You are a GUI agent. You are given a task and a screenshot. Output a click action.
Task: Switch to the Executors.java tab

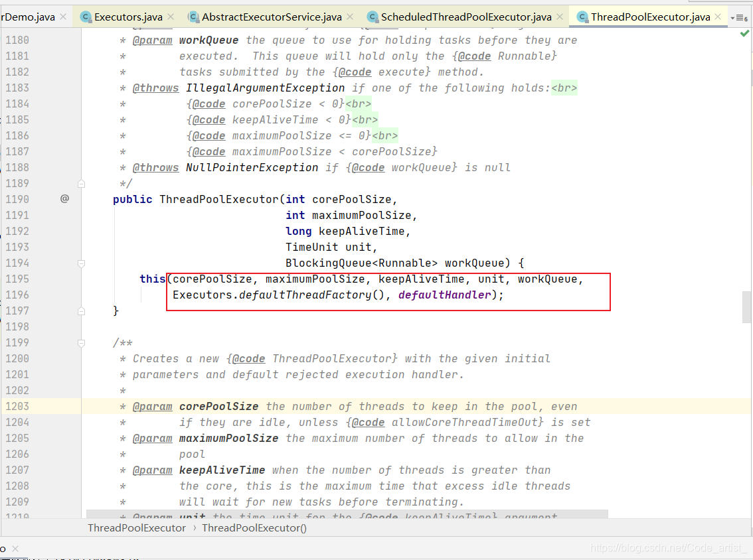point(128,17)
